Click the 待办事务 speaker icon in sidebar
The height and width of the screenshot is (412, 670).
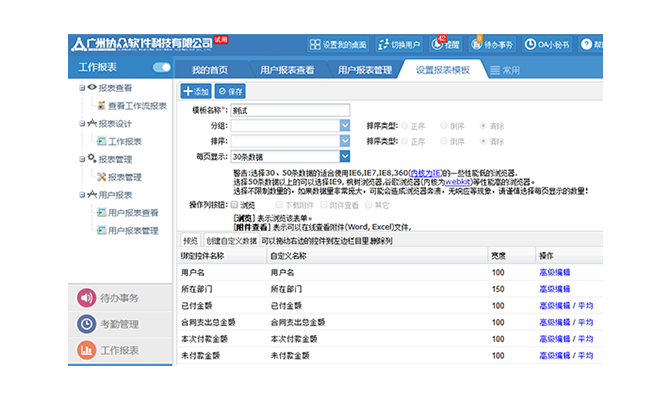(86, 297)
